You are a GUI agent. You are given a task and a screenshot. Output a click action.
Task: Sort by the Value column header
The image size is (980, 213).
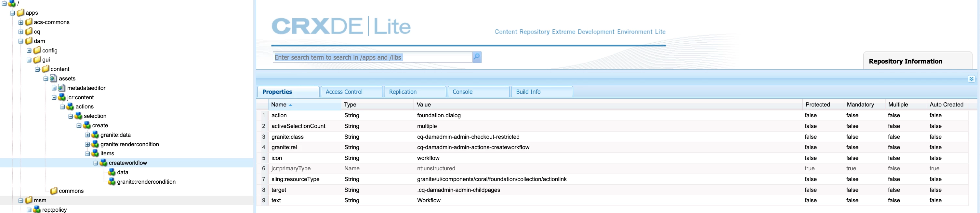click(x=608, y=105)
